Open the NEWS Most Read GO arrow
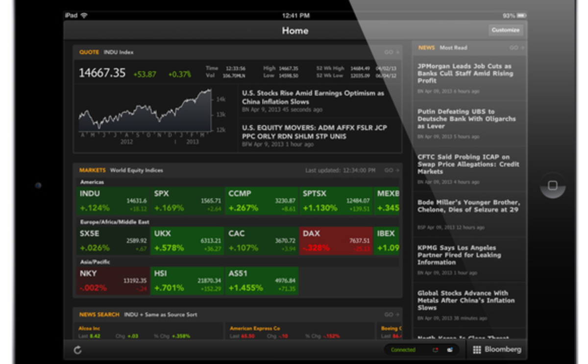 pyautogui.click(x=514, y=48)
